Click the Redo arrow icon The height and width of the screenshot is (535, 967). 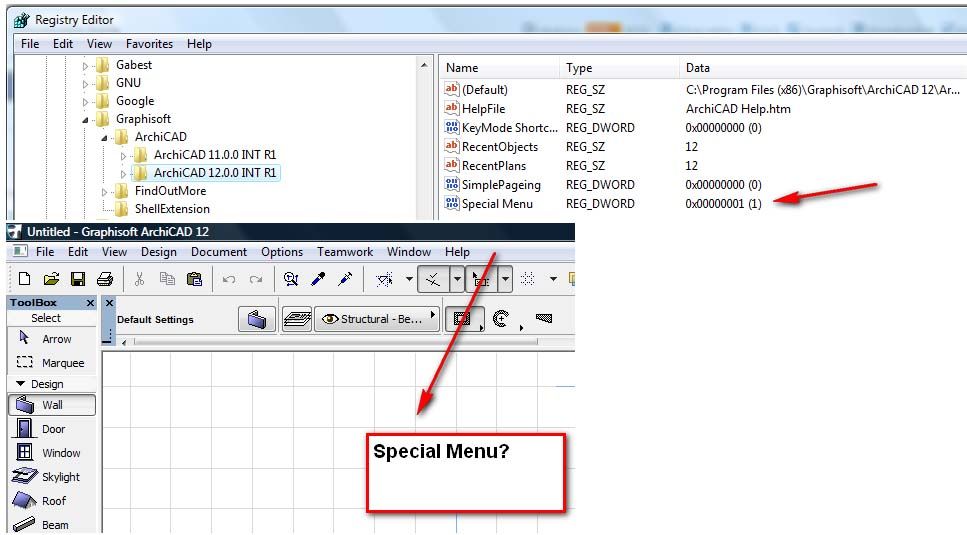click(x=256, y=279)
